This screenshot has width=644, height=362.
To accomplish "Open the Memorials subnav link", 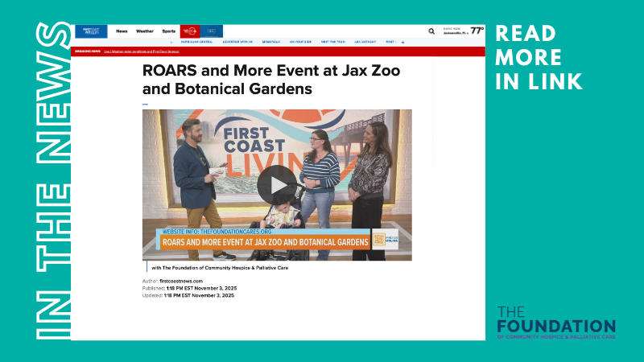I will click(271, 42).
